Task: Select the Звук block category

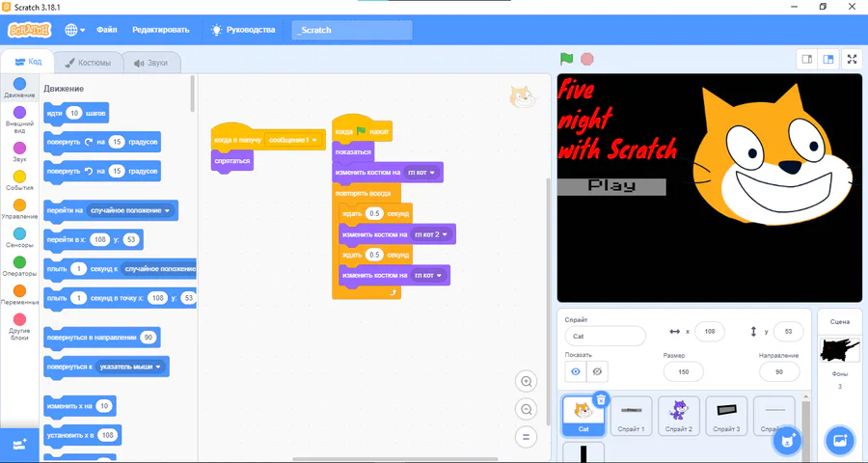Action: coord(19,151)
